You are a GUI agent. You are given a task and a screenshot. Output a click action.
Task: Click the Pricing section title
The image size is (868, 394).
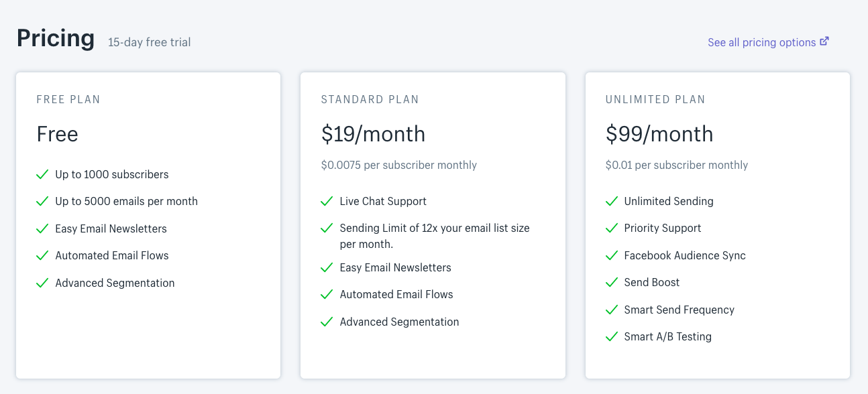coord(56,39)
